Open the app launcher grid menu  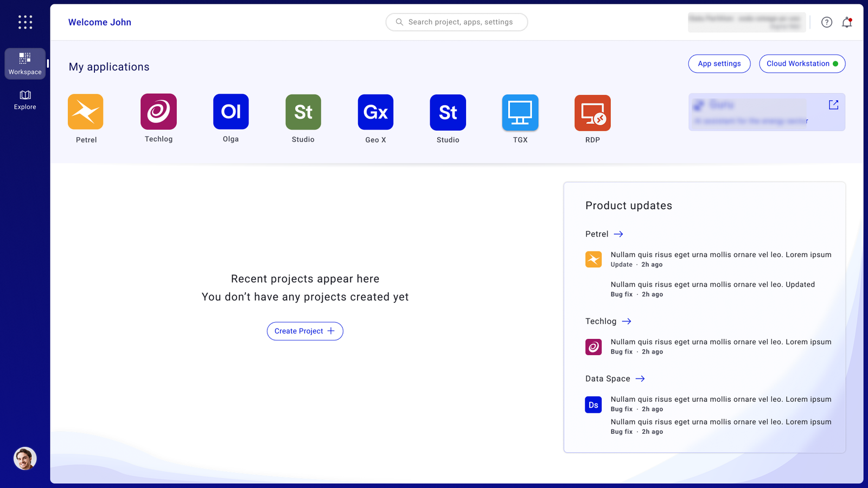25,22
